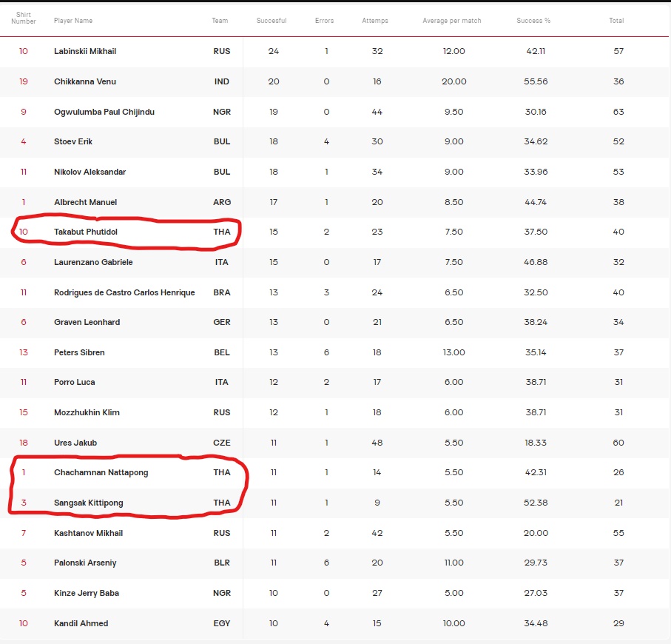Select average per match 13.00
The width and height of the screenshot is (671, 644).
[454, 352]
